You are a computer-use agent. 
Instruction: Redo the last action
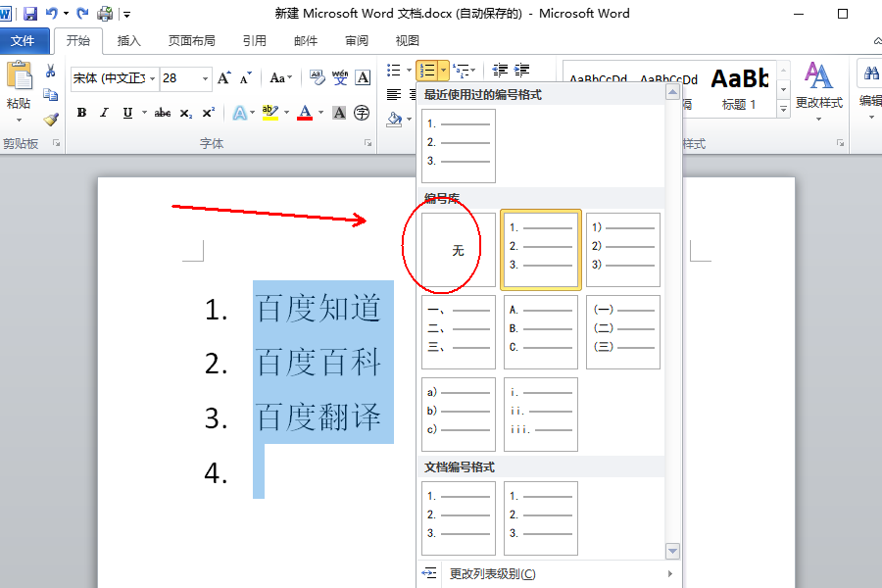(x=82, y=13)
